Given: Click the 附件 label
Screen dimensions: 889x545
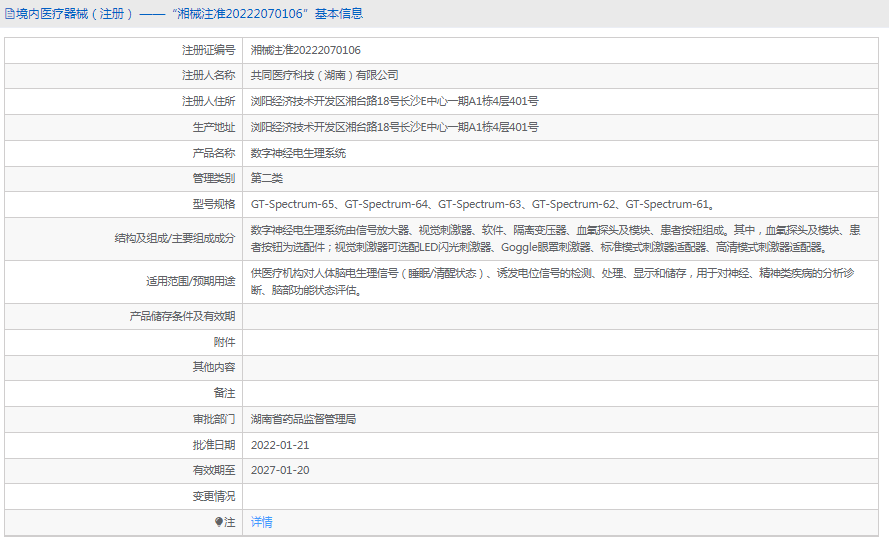Looking at the screenshot, I should [225, 343].
